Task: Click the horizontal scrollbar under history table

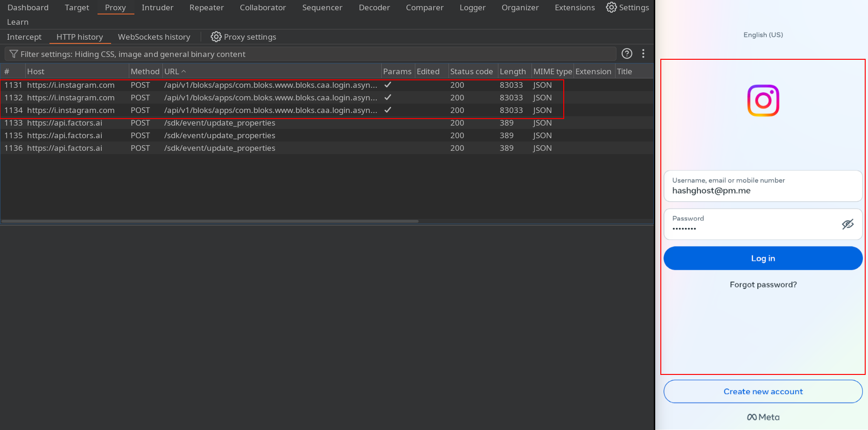Action: [210, 221]
